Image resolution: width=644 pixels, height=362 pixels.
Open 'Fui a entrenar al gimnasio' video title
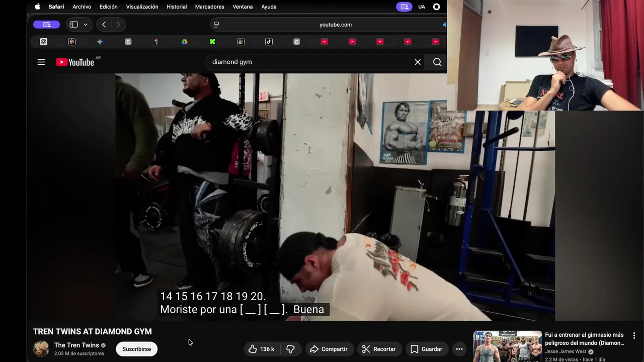pos(585,339)
